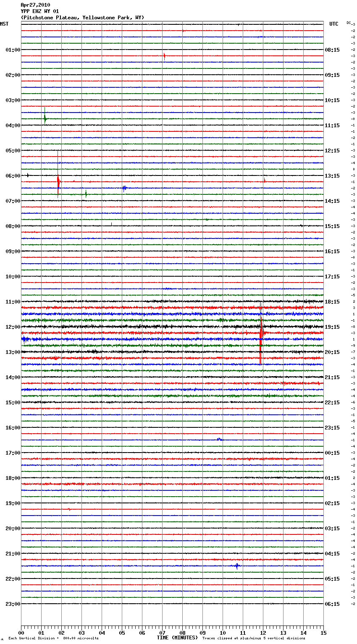Click the MST time zone label
Viewport: 357px width, 644px height.
4,24
